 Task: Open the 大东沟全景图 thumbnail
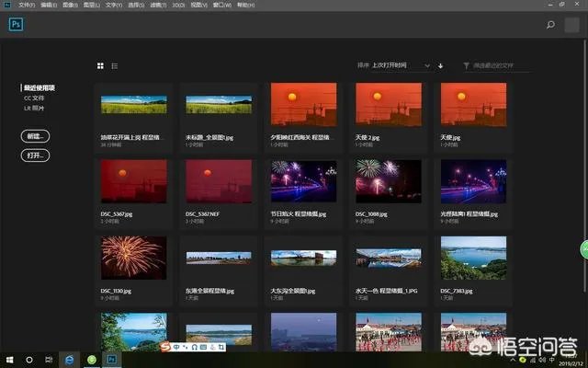click(304, 258)
